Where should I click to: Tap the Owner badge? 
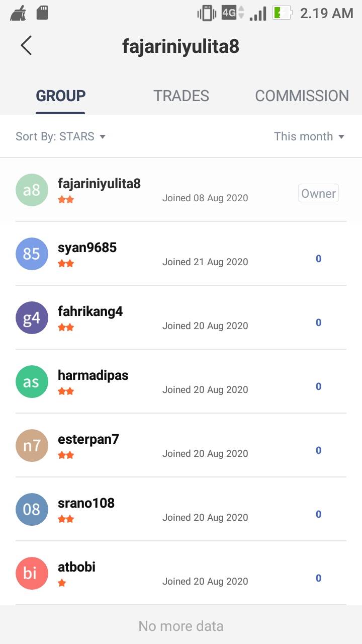tap(318, 193)
